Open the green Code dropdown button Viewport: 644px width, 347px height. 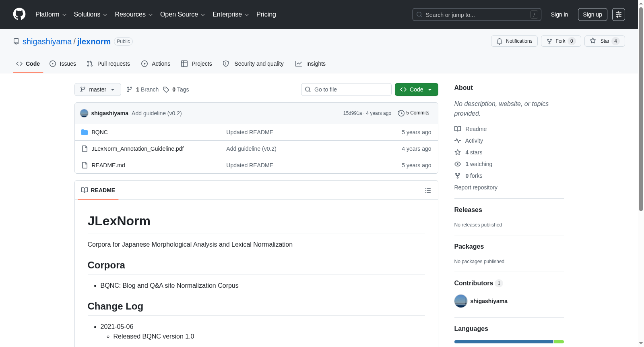417,89
